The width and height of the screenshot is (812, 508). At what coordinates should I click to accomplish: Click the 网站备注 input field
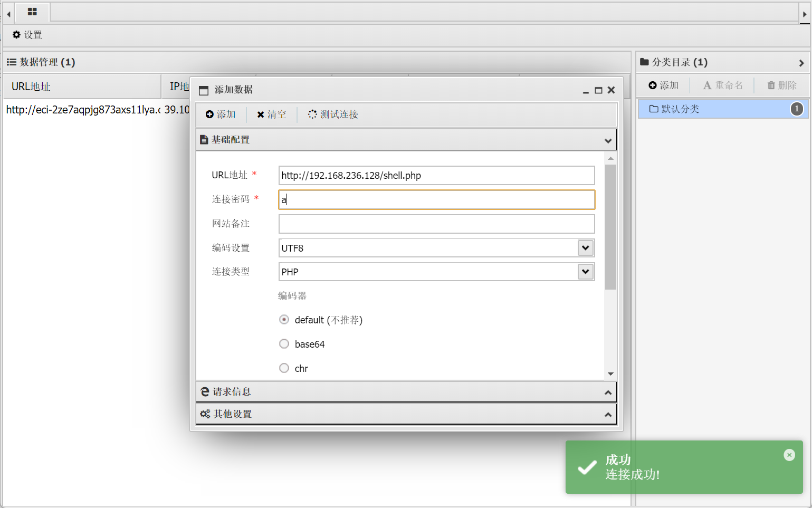(x=436, y=224)
